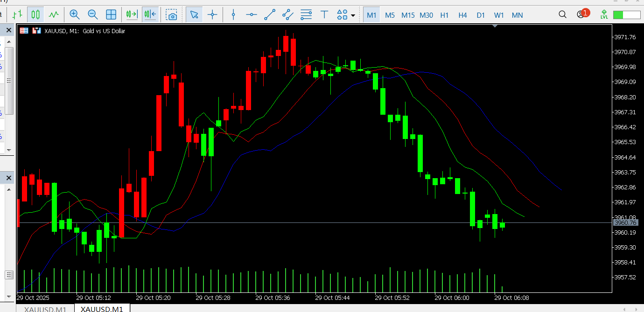Open one-click trading panel icon on chart
Screen dimensions: 644x312
pyautogui.click(x=35, y=31)
